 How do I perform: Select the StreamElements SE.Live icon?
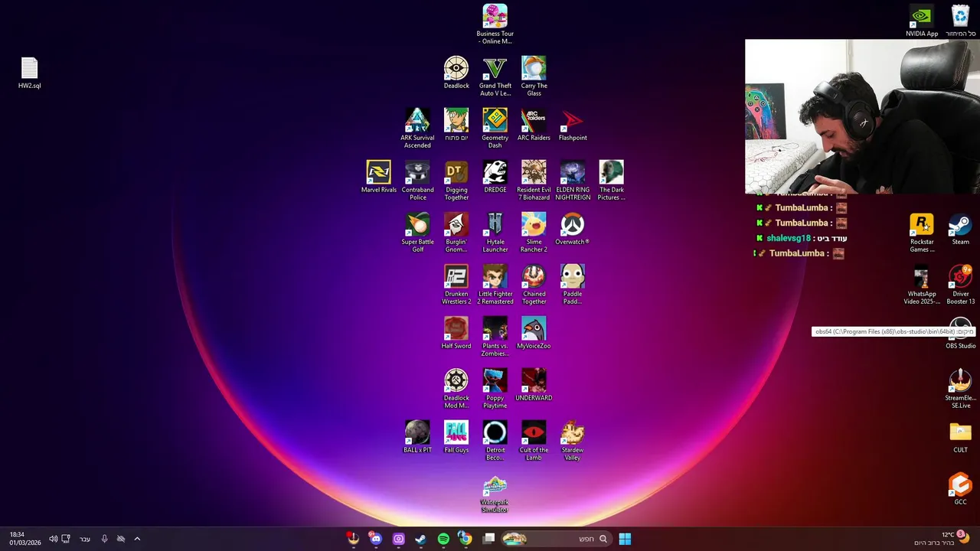[x=960, y=389]
